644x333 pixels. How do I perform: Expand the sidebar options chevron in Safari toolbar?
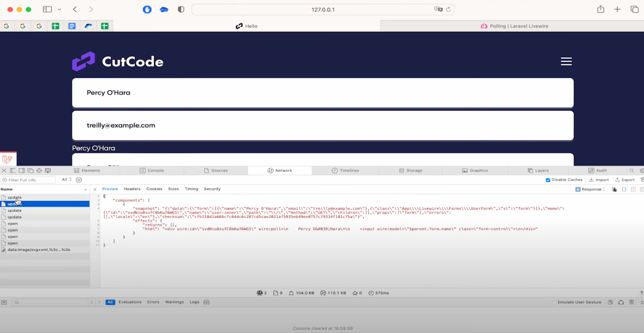click(x=59, y=9)
